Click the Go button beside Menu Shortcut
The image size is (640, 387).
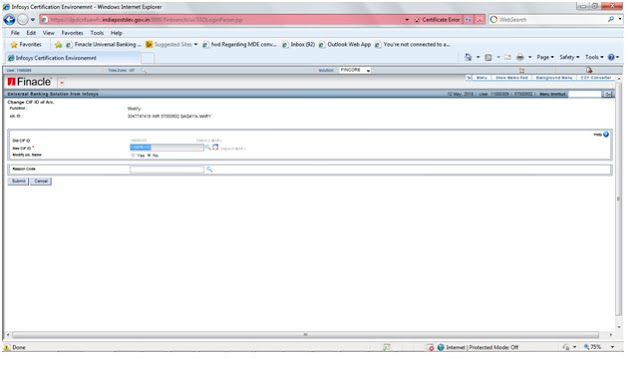tap(608, 94)
